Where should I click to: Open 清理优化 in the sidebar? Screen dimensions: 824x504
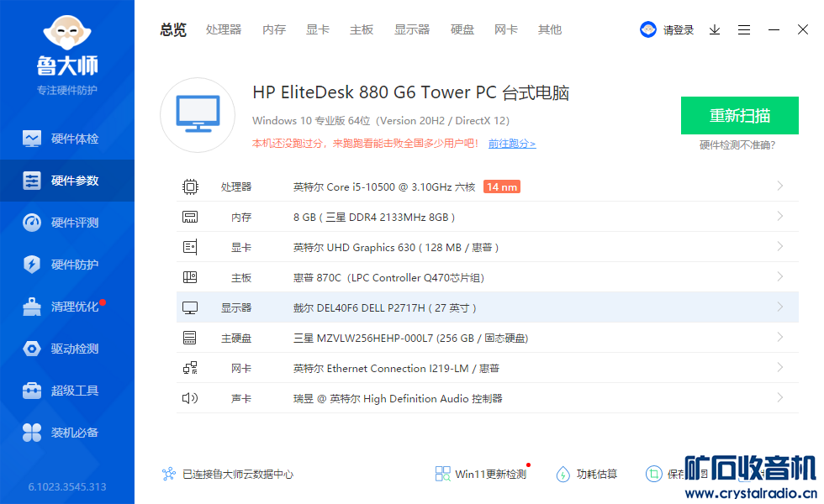point(67,307)
